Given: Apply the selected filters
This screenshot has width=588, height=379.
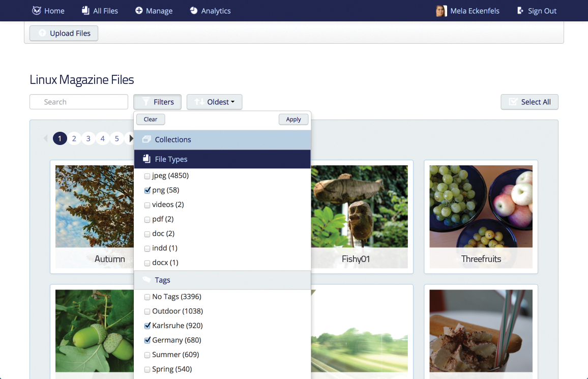Looking at the screenshot, I should click(x=293, y=119).
